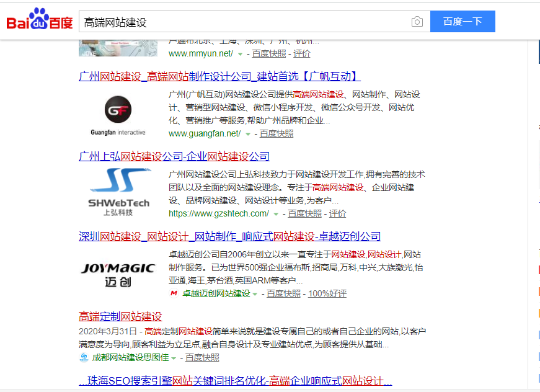Open the 100%好评 rating link

(x=327, y=293)
